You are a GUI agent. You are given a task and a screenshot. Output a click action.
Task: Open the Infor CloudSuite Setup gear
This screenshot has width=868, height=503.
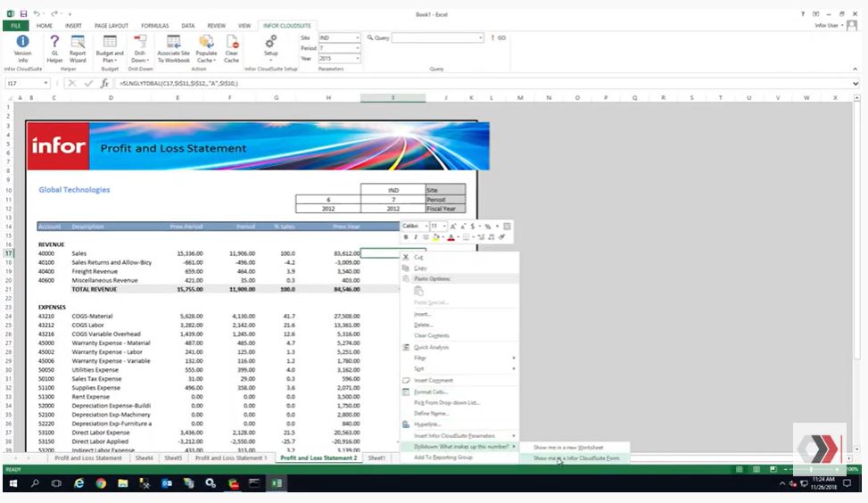(x=270, y=47)
